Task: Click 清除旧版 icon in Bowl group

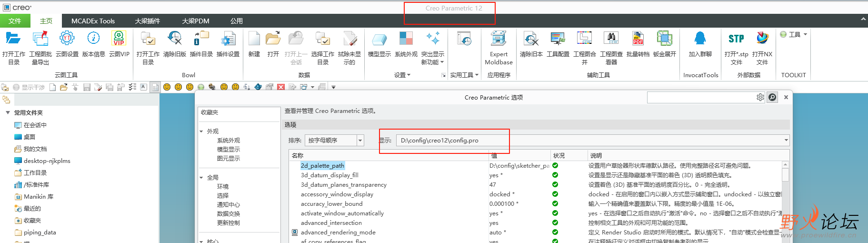Action: [174, 39]
